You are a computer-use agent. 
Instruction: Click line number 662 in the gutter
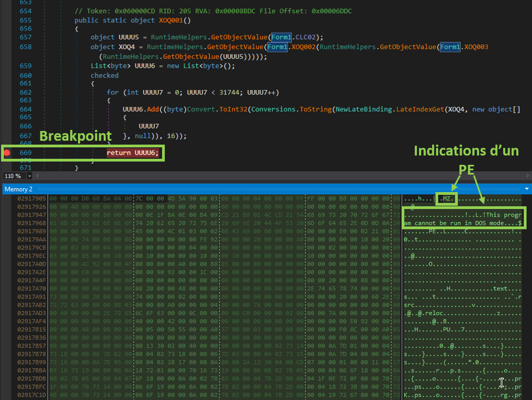point(26,93)
